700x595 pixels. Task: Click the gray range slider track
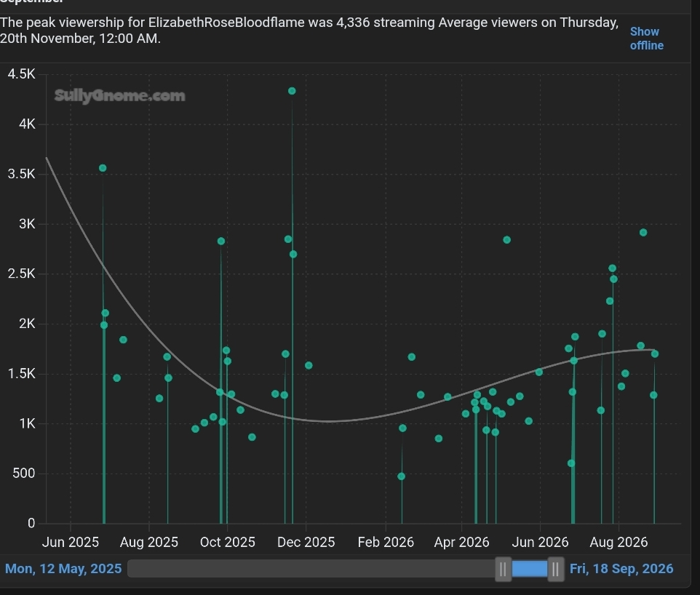tap(311, 569)
